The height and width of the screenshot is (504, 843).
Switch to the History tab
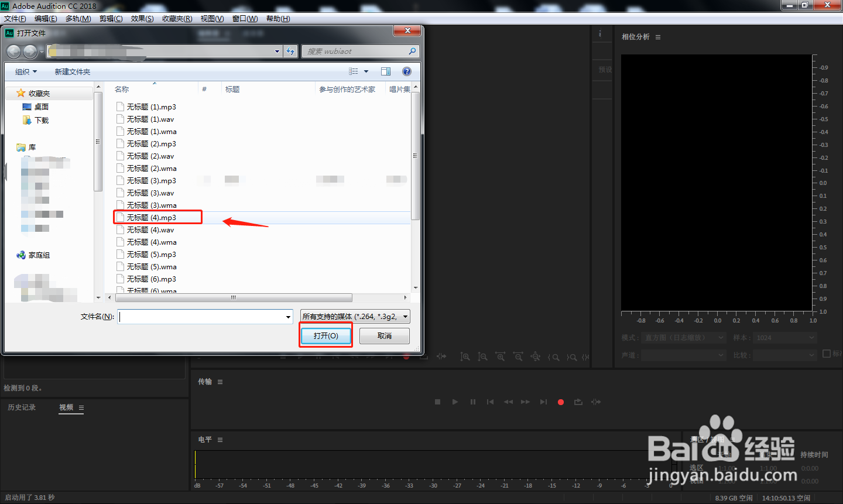pyautogui.click(x=22, y=407)
